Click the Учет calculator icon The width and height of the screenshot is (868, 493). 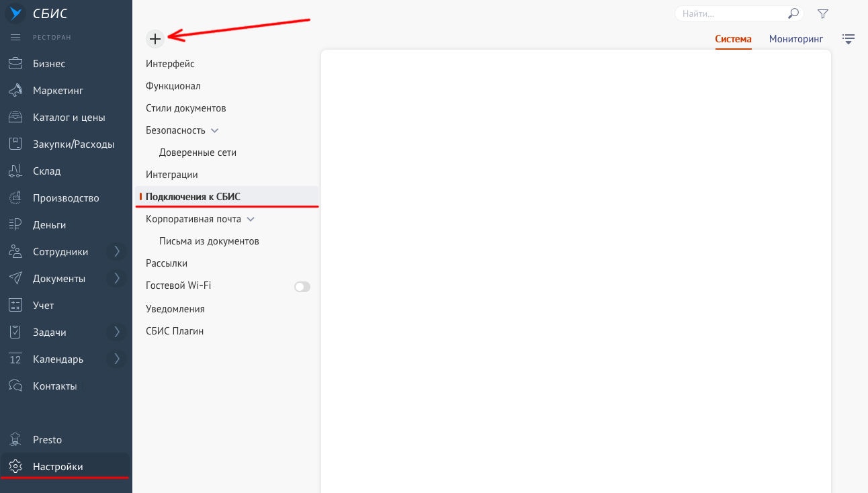pyautogui.click(x=15, y=306)
